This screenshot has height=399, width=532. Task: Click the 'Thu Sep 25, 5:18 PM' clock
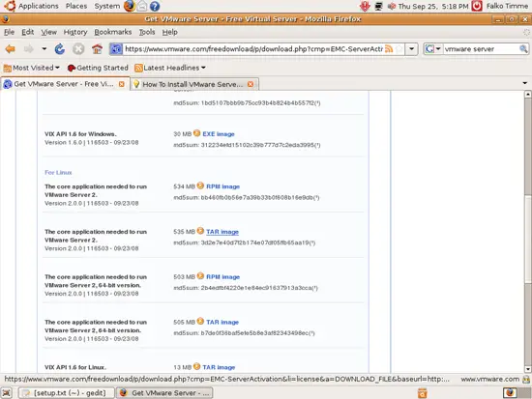coord(433,6)
